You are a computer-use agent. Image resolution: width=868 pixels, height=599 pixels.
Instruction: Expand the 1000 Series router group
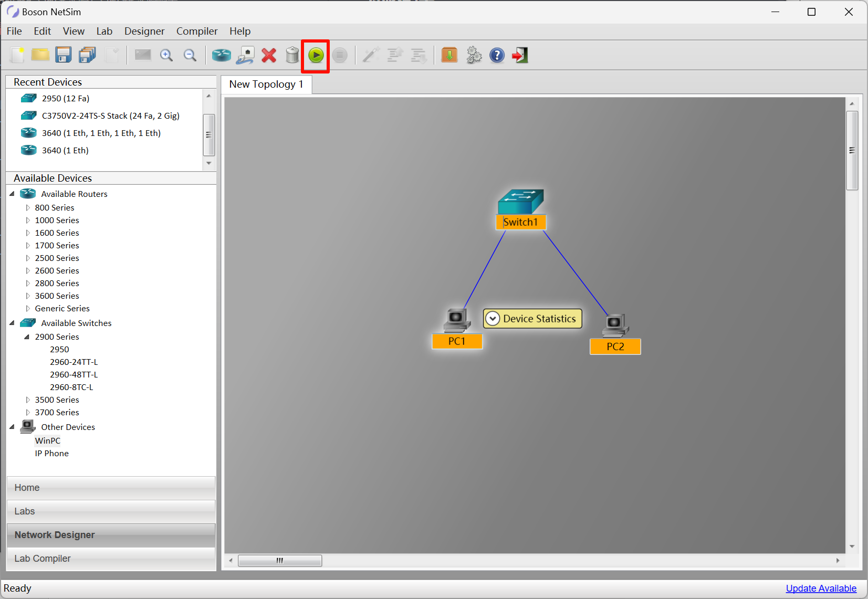(28, 220)
